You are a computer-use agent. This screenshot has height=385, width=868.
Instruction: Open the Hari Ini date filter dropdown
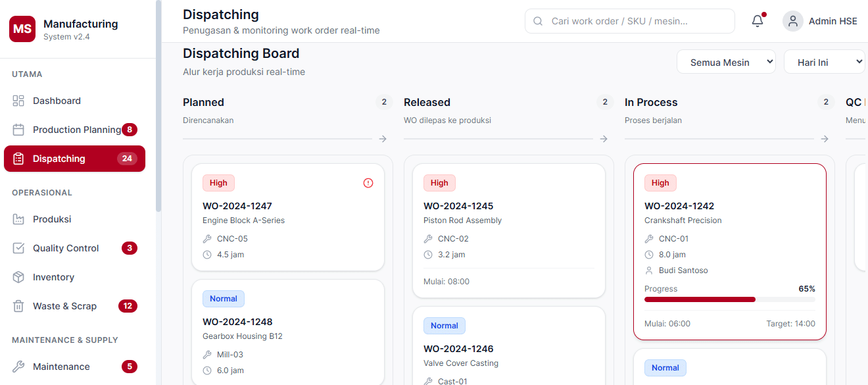(824, 63)
